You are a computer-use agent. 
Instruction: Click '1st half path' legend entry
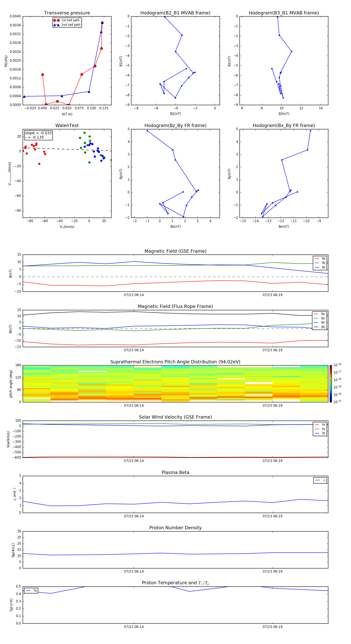coord(66,20)
